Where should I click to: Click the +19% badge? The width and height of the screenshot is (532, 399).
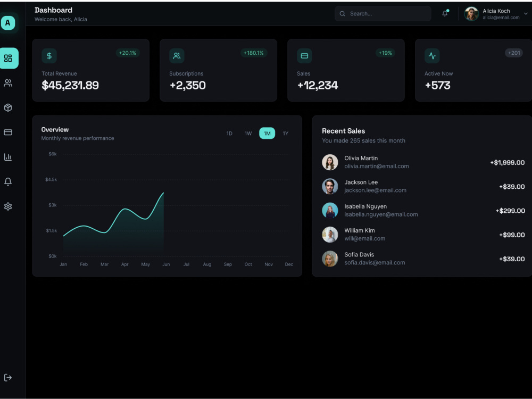click(x=385, y=53)
